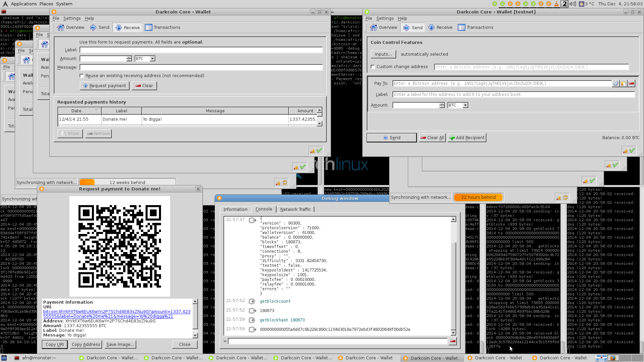Screen dimensions: 644x362
Task: Click sync spinner icon beside 12 weeks behind
Action: click(x=285, y=183)
